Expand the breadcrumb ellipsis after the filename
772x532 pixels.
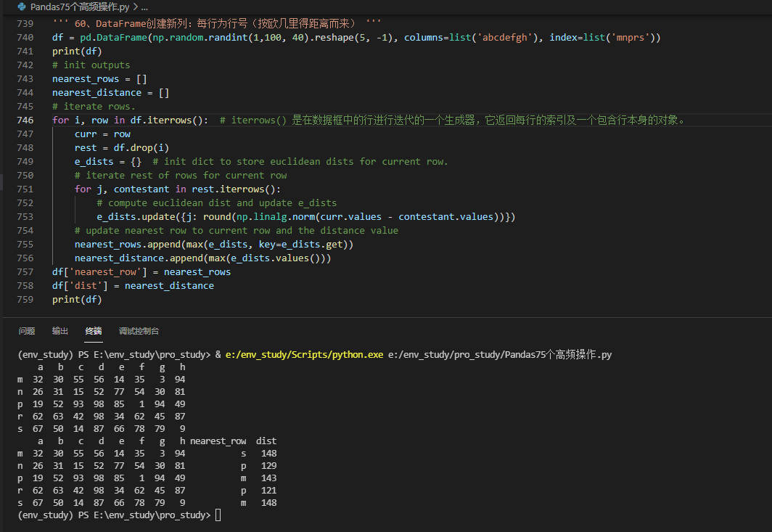pyautogui.click(x=144, y=7)
